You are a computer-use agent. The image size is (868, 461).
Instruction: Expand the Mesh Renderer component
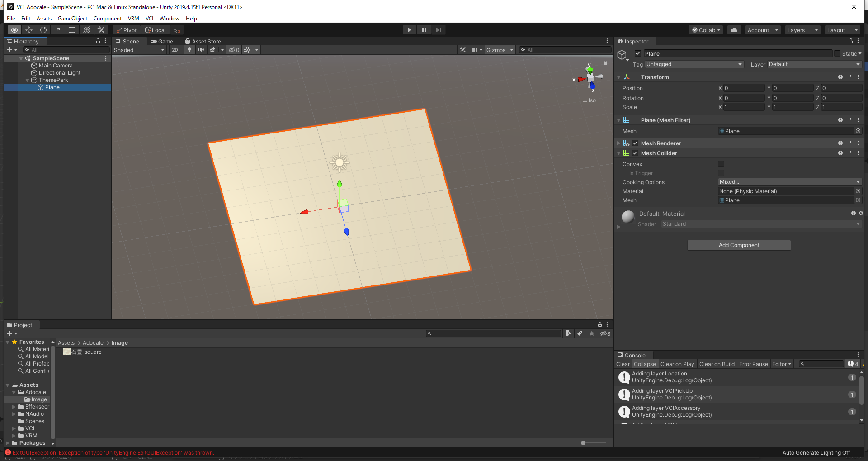pyautogui.click(x=618, y=143)
